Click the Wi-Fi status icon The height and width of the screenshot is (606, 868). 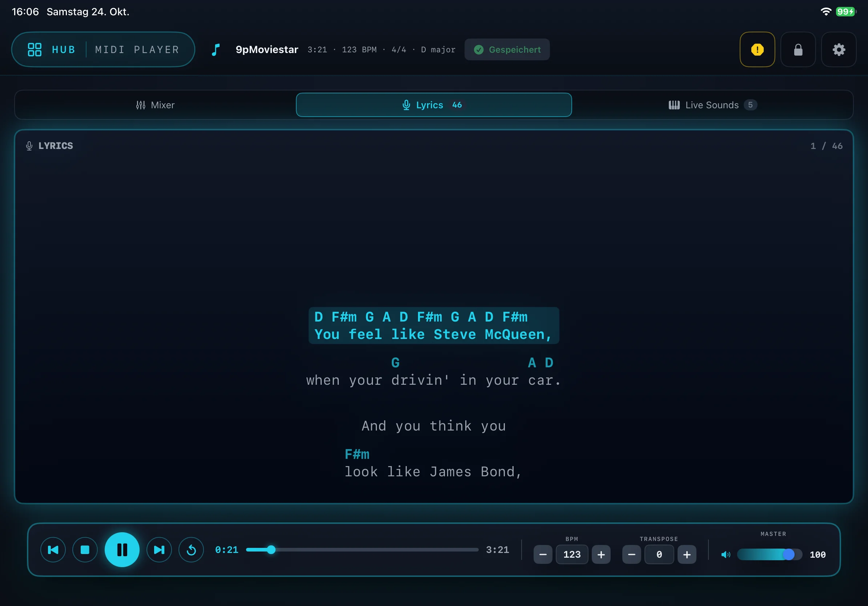click(826, 12)
